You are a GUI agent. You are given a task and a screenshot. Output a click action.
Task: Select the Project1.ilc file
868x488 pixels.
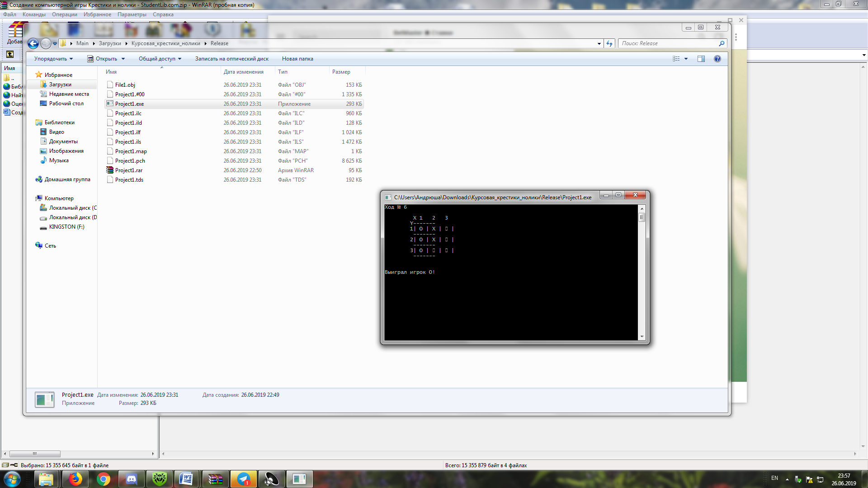128,113
